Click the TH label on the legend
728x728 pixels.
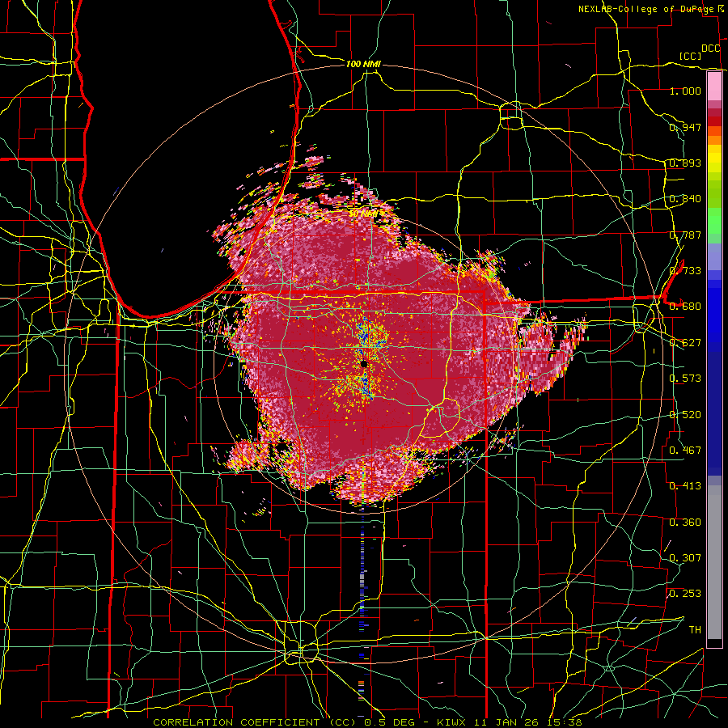click(x=695, y=629)
